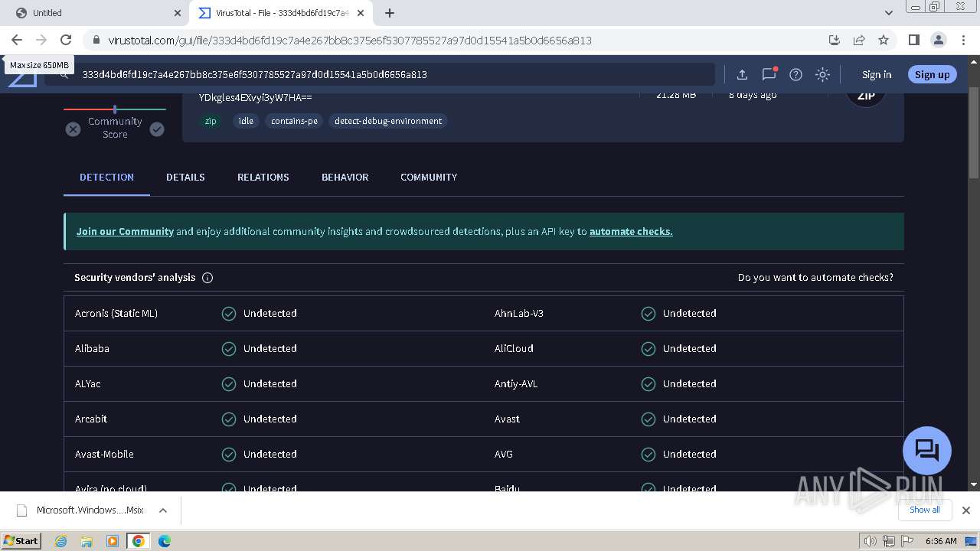The width and height of the screenshot is (980, 551).
Task: Click Show all downloads button
Action: (925, 510)
